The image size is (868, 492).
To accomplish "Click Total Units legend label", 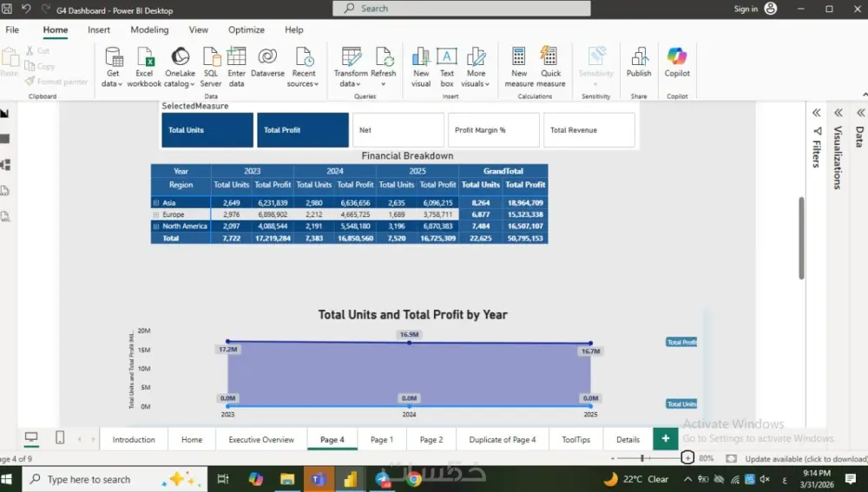I will (681, 404).
